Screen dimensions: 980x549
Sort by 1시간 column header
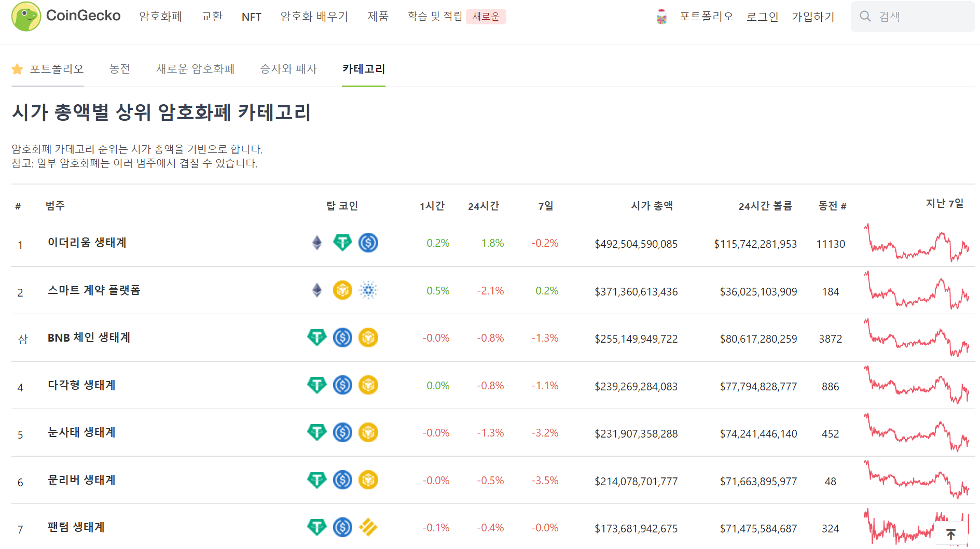tap(432, 206)
